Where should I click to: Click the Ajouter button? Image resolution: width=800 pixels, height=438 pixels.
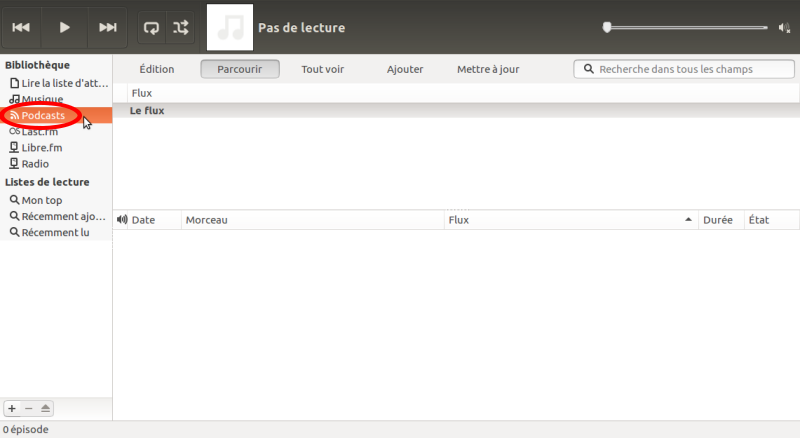tap(405, 69)
